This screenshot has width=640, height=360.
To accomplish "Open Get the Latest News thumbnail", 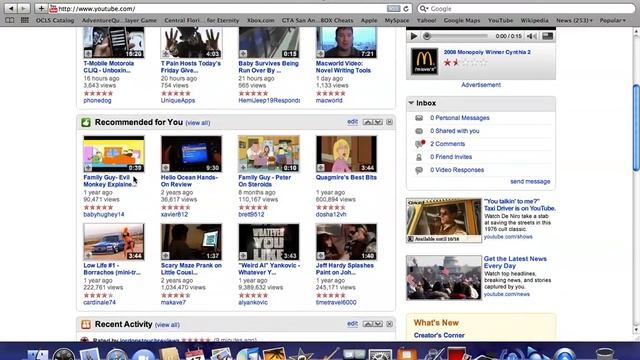I will tap(444, 278).
